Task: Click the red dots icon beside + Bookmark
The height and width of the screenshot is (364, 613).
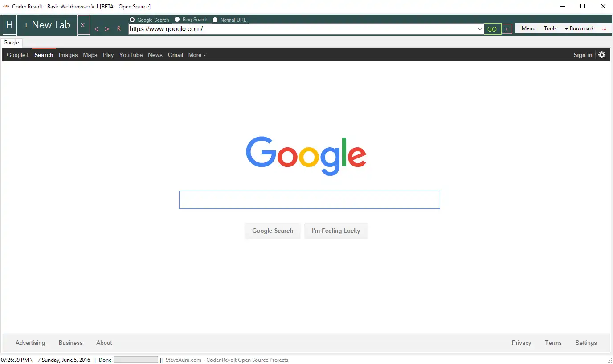Action: 604,28
